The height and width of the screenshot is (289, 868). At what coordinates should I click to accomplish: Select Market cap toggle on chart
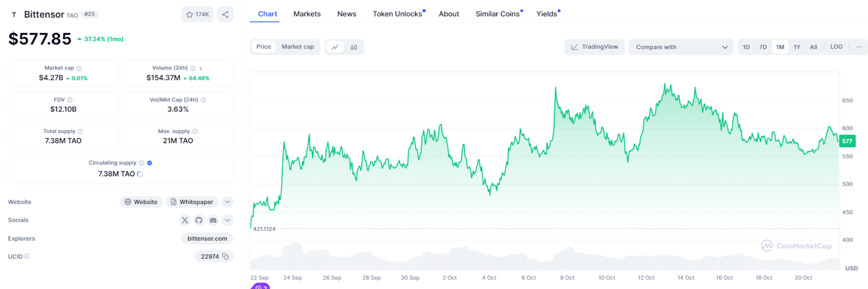(298, 47)
